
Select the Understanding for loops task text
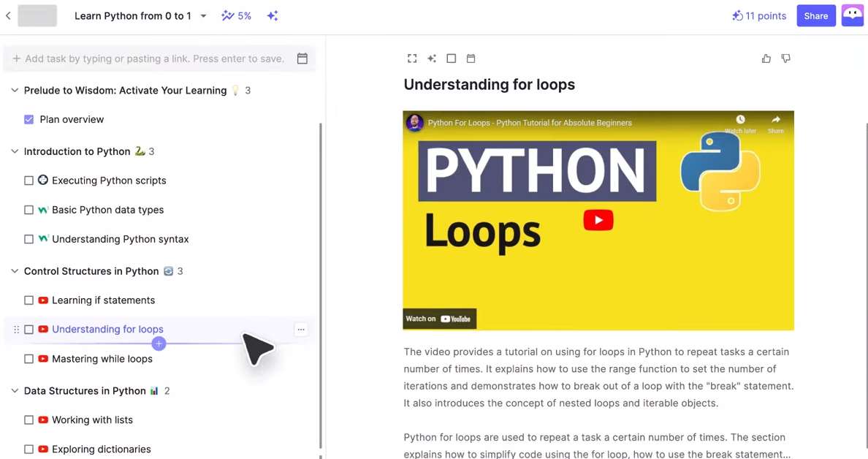pos(107,330)
